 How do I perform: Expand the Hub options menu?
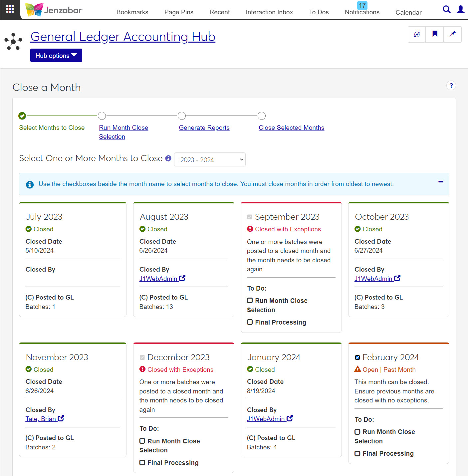56,56
